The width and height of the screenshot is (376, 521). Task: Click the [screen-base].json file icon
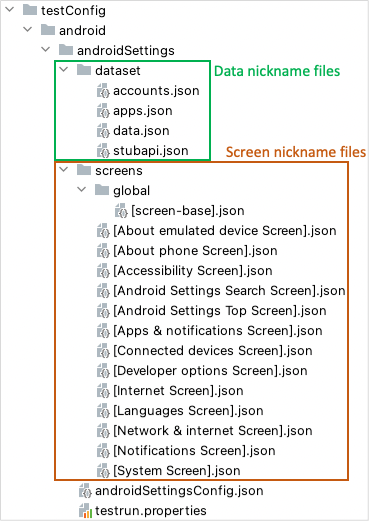[x=121, y=211]
